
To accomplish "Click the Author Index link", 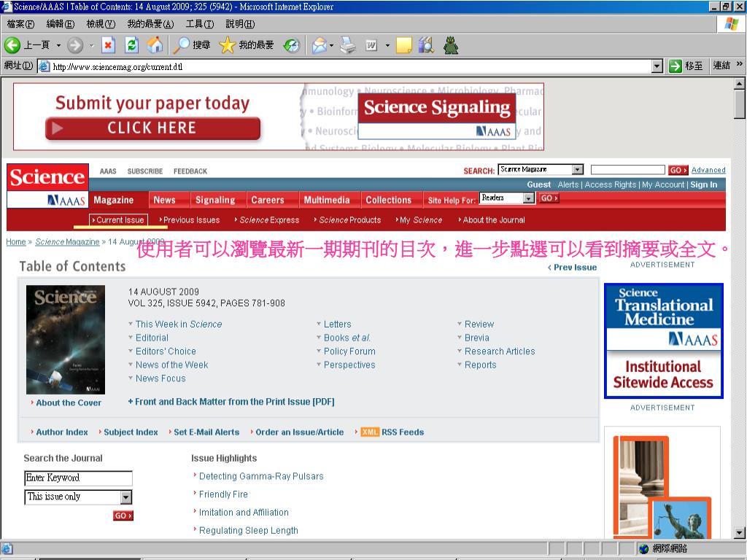I will (x=62, y=432).
